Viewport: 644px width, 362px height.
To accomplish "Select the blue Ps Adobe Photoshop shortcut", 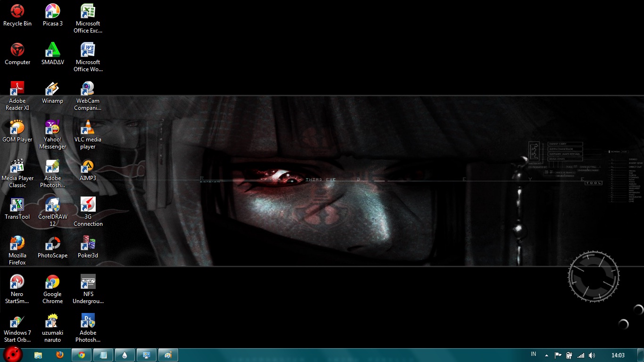I will tap(88, 328).
